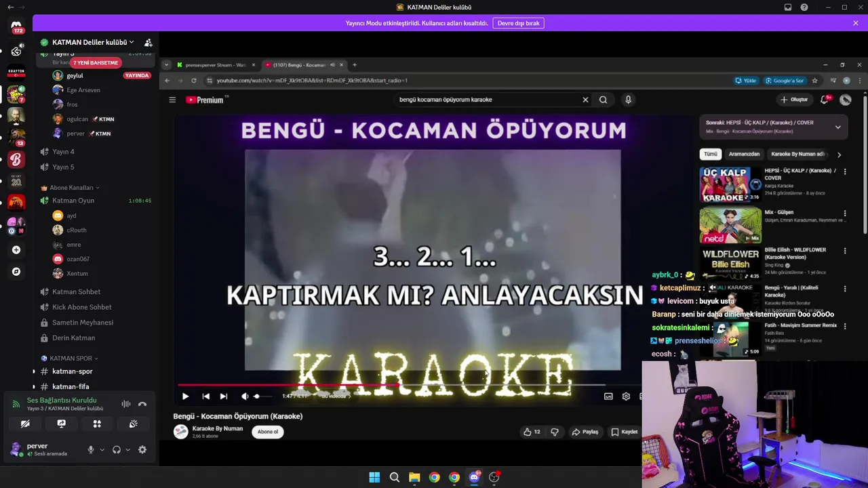Mute the microphone for perver
Viewport: 868px width, 488px height.
tap(90, 449)
